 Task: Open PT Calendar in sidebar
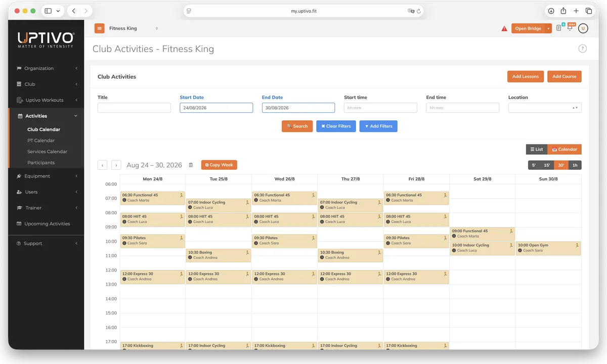[41, 141]
